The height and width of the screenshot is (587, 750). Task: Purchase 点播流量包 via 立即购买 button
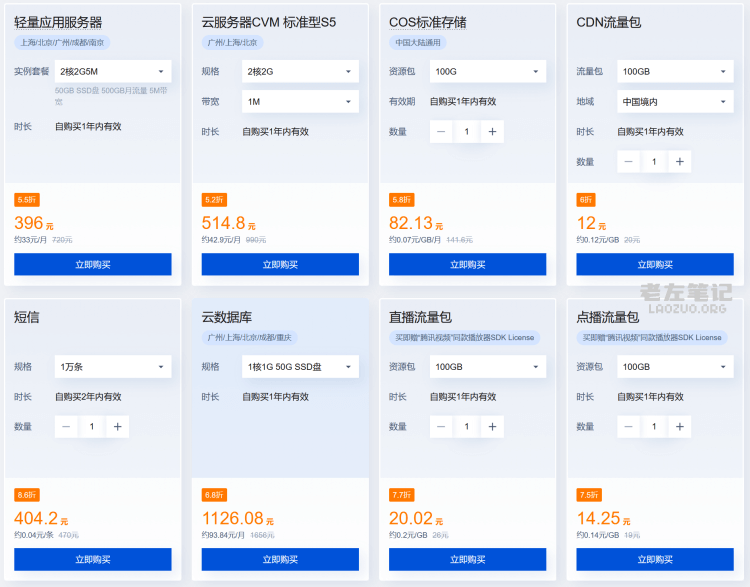[x=655, y=559]
